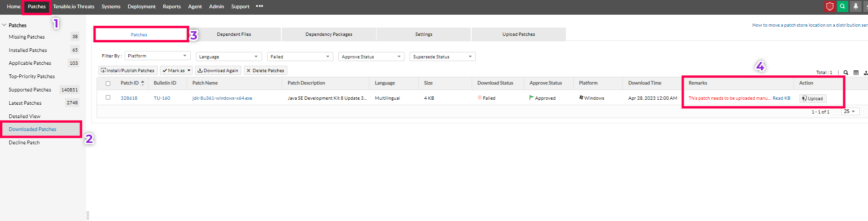Viewport: 868px width, 221px height.
Task: Open the Admin menu
Action: [x=217, y=6]
